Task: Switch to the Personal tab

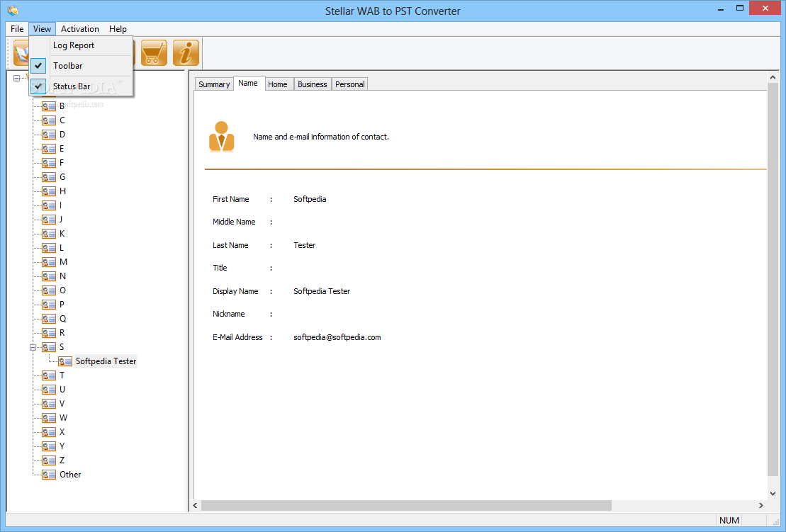Action: coord(350,84)
